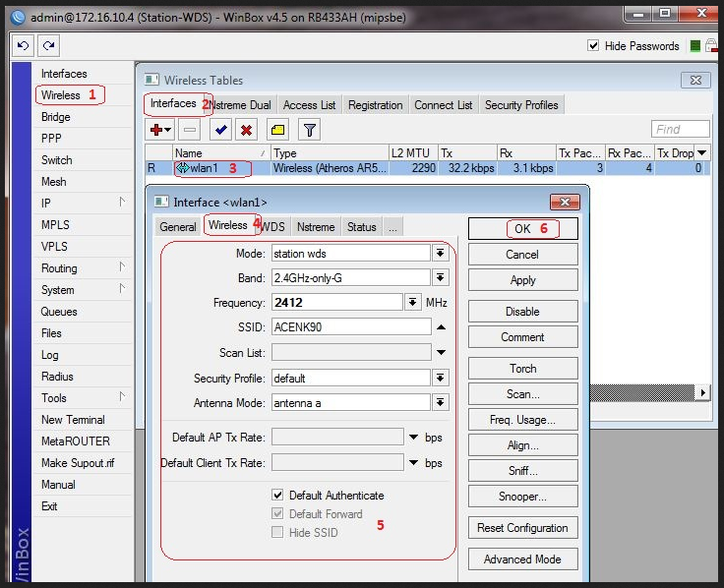
Task: Click the funnel Filter icon
Action: 309,130
